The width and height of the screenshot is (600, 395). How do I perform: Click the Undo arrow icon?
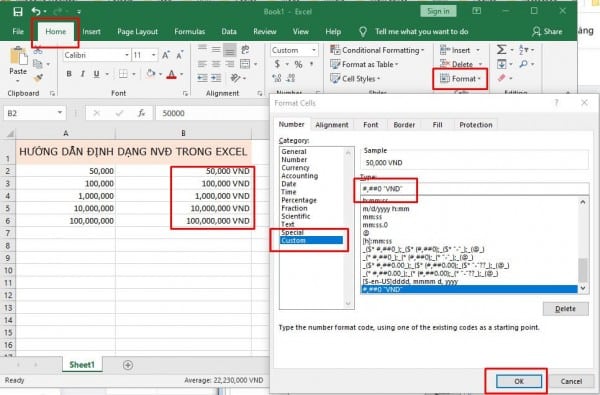tap(36, 11)
